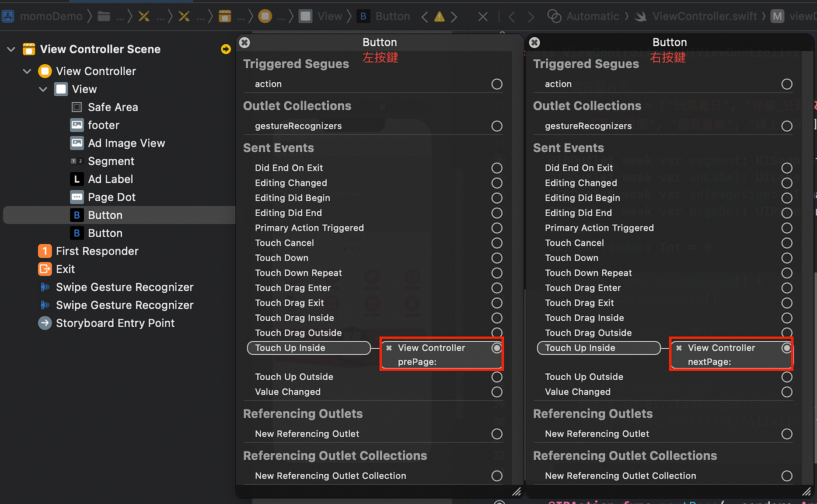Click the Editing Changed connection circle in right panel
817x504 pixels.
[x=786, y=183]
